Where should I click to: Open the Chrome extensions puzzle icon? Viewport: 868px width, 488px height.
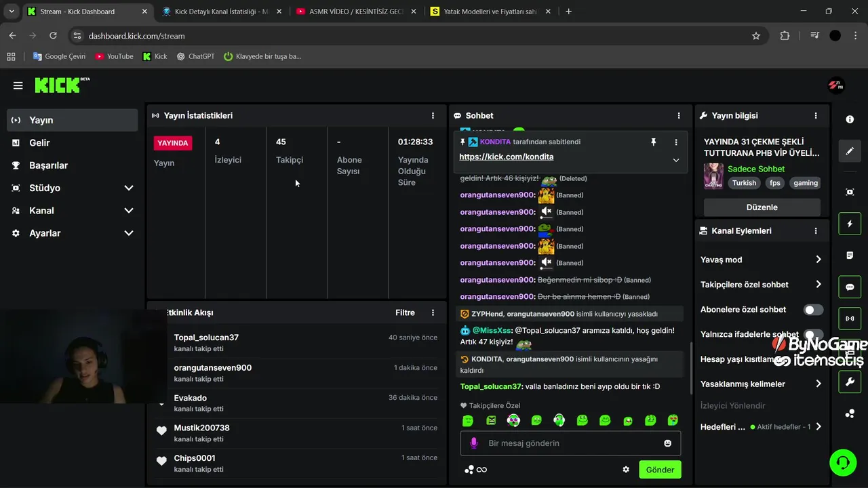(x=785, y=36)
